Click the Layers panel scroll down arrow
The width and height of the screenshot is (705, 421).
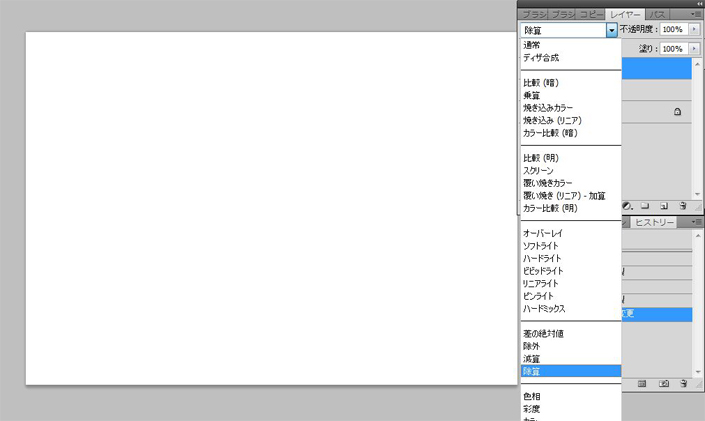[697, 194]
